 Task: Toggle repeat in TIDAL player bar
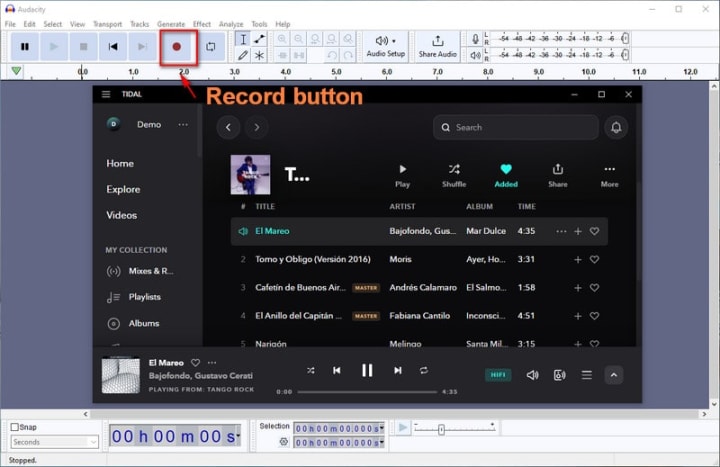pos(424,371)
